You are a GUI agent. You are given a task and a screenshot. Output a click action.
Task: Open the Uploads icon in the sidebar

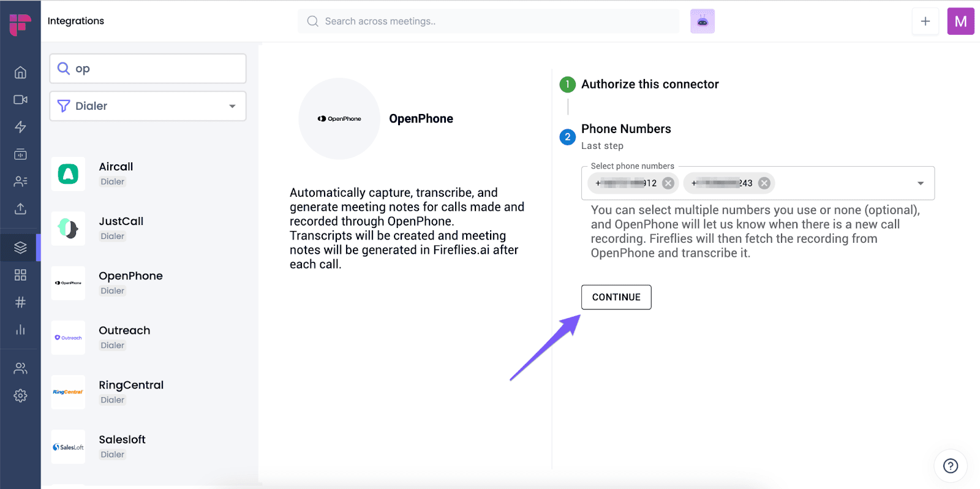20,209
